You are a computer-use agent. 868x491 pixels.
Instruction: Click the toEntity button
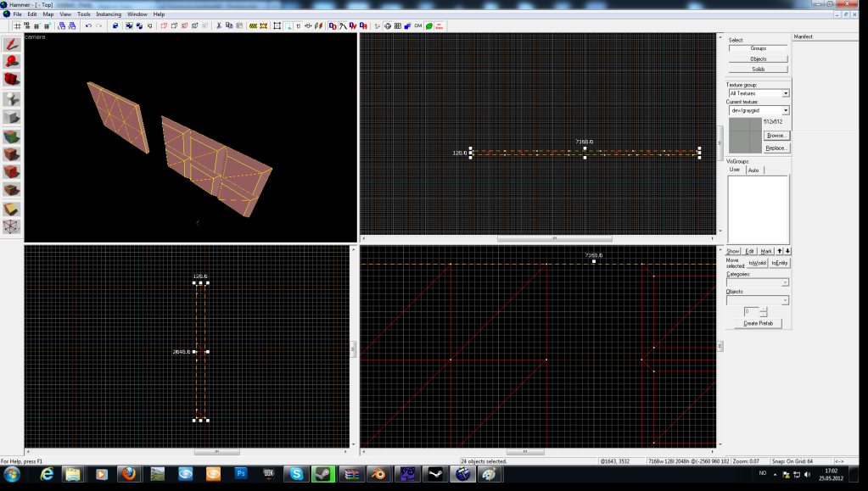tap(780, 263)
